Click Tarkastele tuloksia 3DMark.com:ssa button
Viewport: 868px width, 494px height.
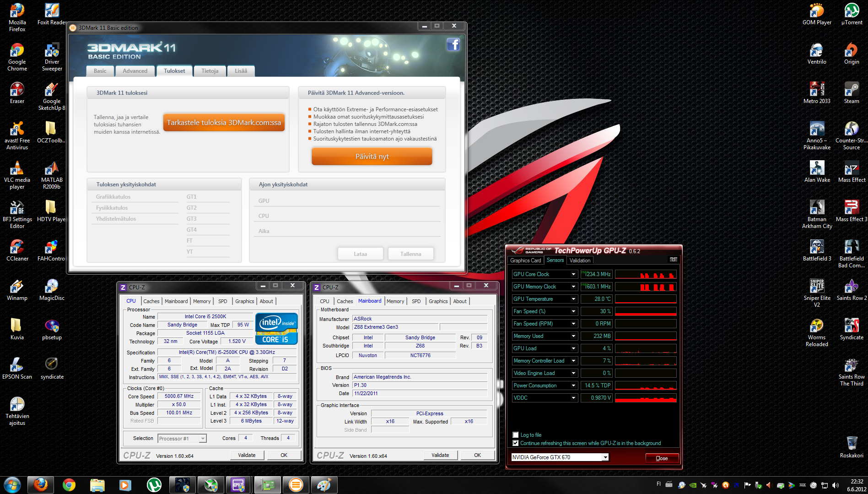[x=224, y=123]
